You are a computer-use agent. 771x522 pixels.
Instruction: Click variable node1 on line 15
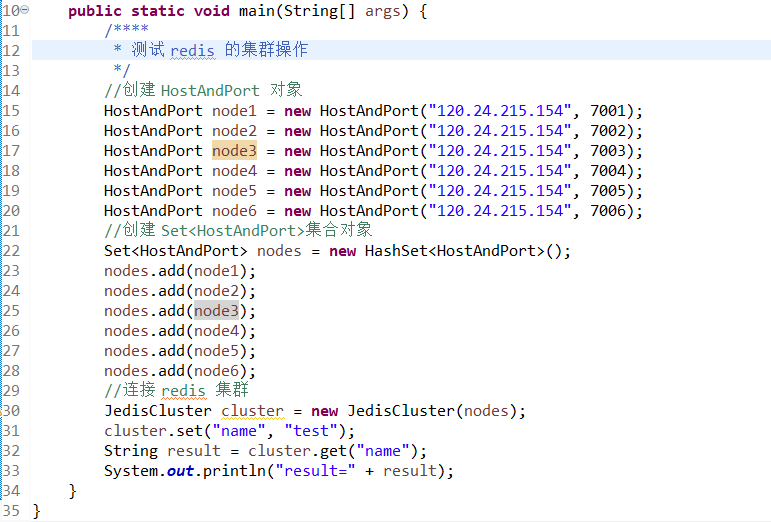click(x=234, y=111)
